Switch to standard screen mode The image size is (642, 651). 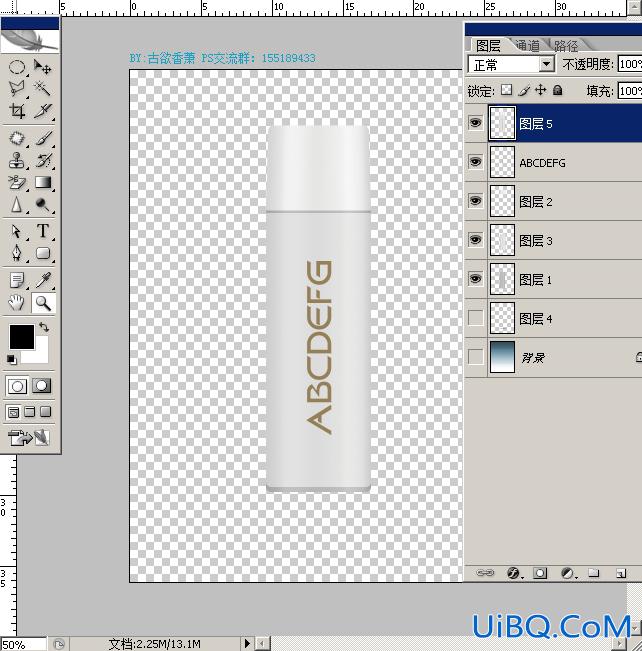point(13,412)
